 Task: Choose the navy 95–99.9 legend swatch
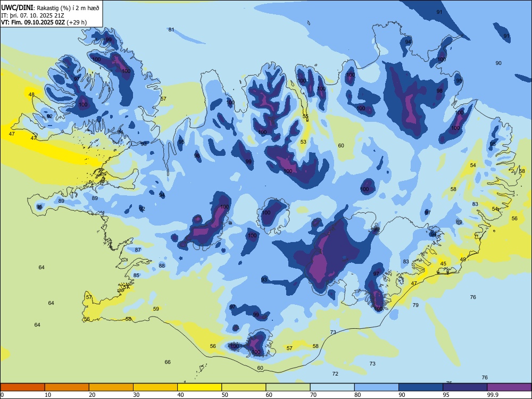pyautogui.click(x=465, y=387)
